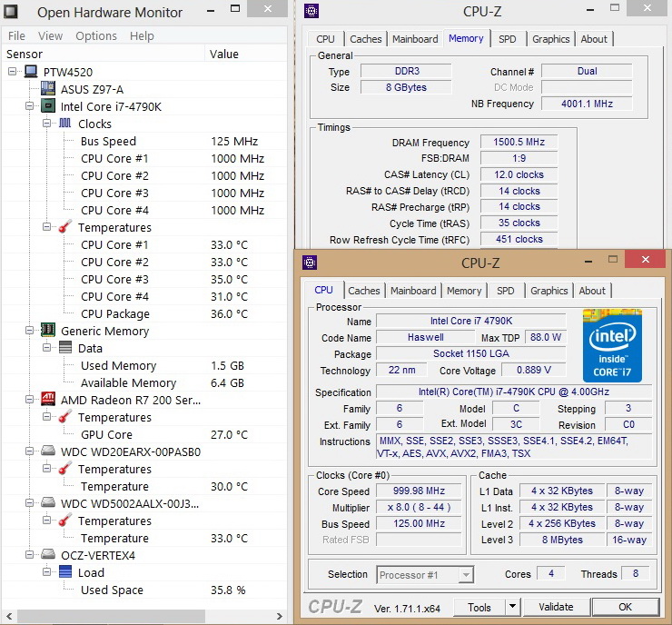Click the AMD Radeon ATI logo icon
Screen dimensions: 672x625
47,399
